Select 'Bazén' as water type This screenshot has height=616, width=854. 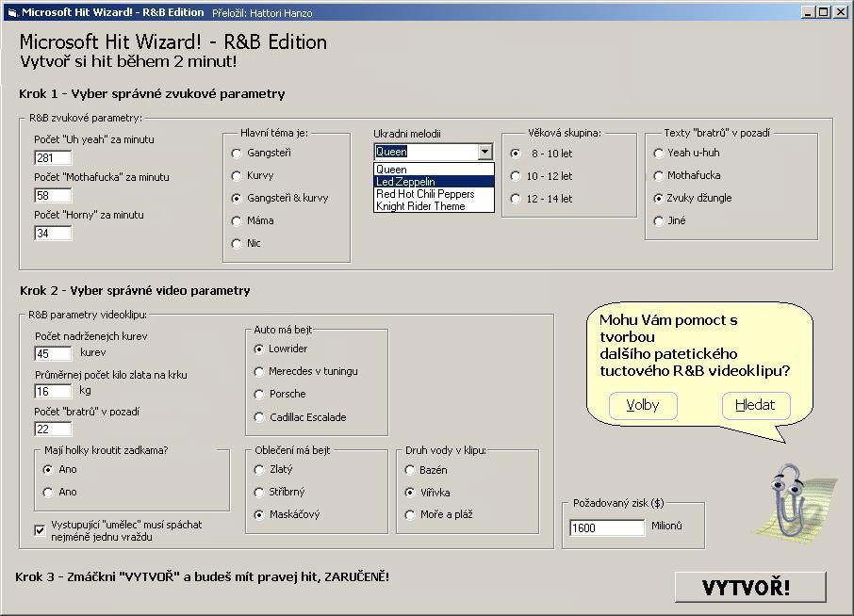point(410,470)
